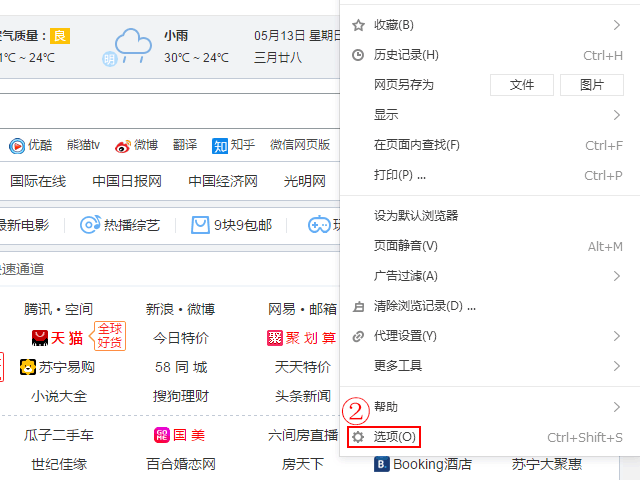Visit the 中国经济网 link
Screen dimensions: 640x480
(223, 181)
